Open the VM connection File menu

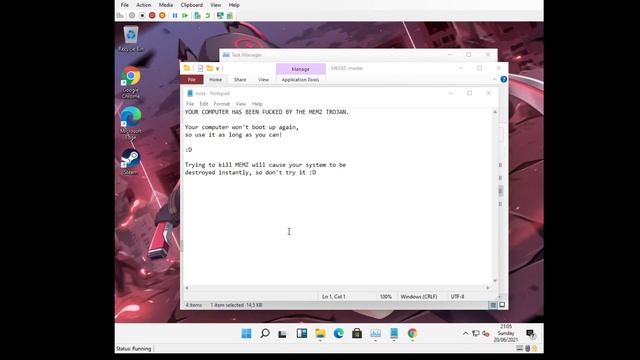tap(124, 5)
